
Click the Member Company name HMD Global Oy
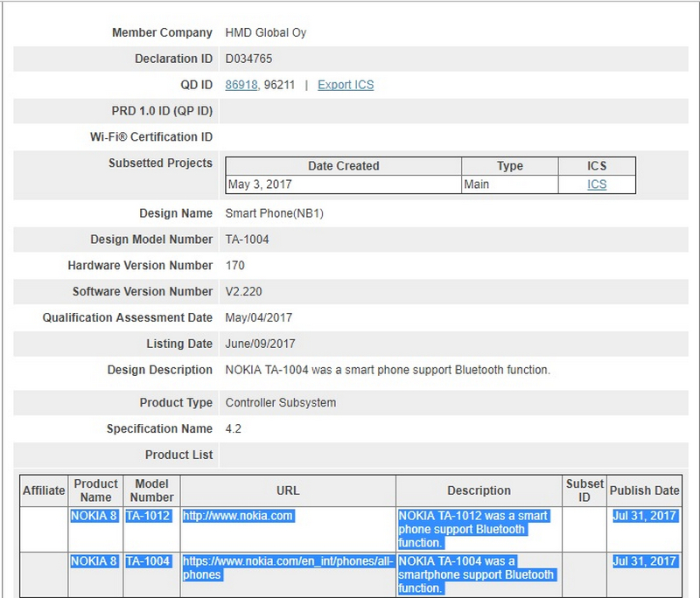[265, 32]
